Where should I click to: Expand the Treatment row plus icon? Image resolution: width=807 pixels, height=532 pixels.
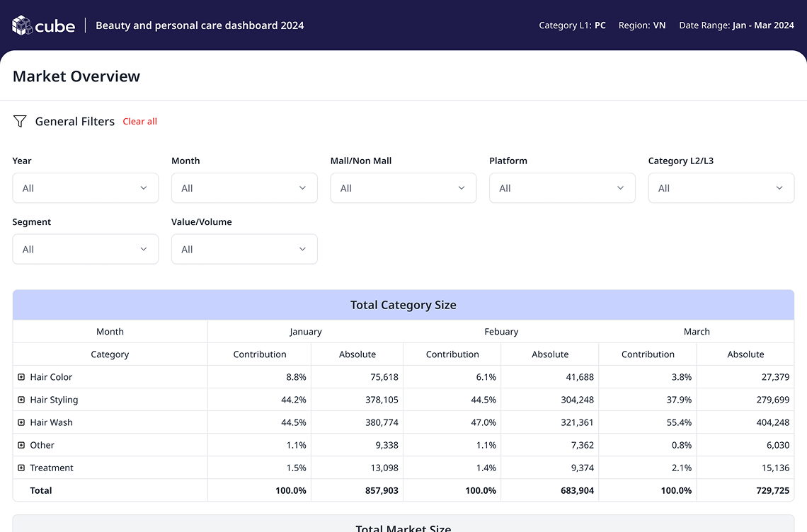[x=21, y=468]
